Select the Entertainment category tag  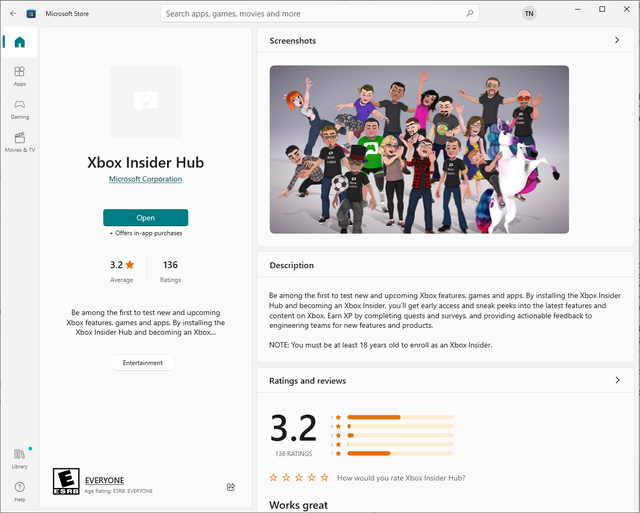coord(143,363)
